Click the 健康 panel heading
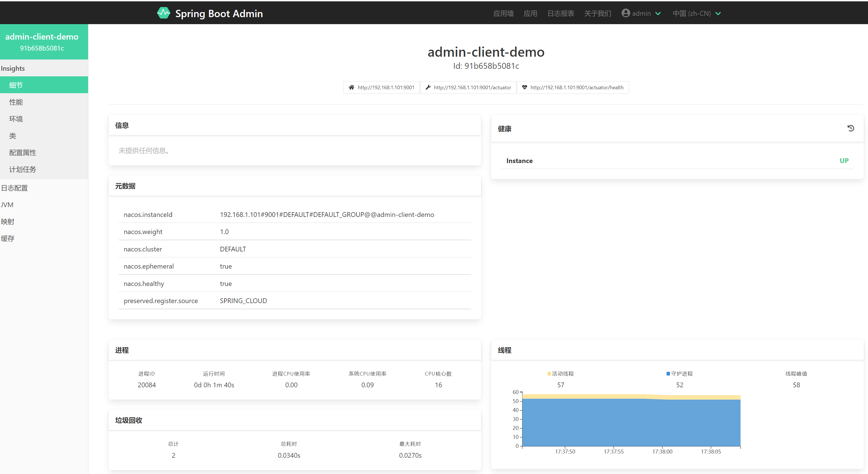The image size is (868, 474). (504, 129)
